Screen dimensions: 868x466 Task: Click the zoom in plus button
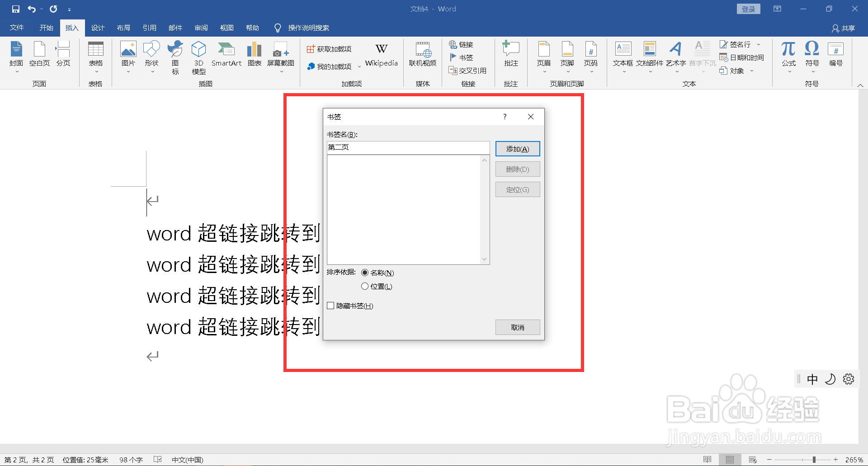[x=836, y=460]
